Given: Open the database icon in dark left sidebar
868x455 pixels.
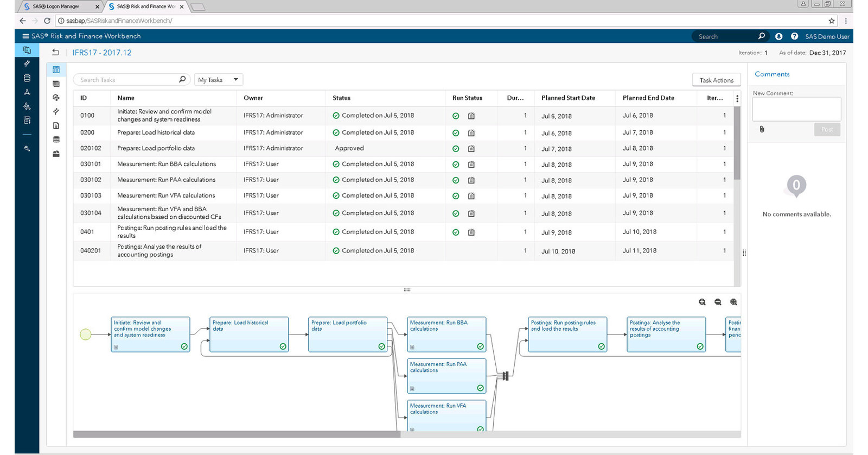Looking at the screenshot, I should tap(27, 78).
